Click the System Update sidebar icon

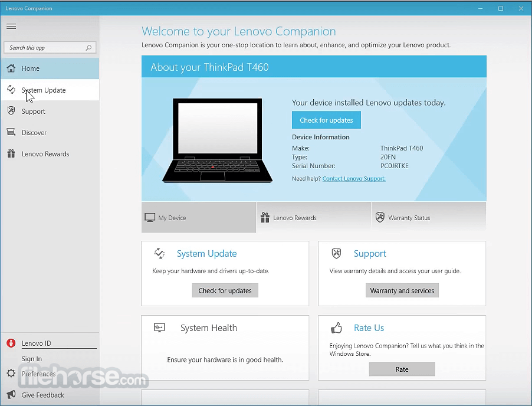[x=11, y=90]
